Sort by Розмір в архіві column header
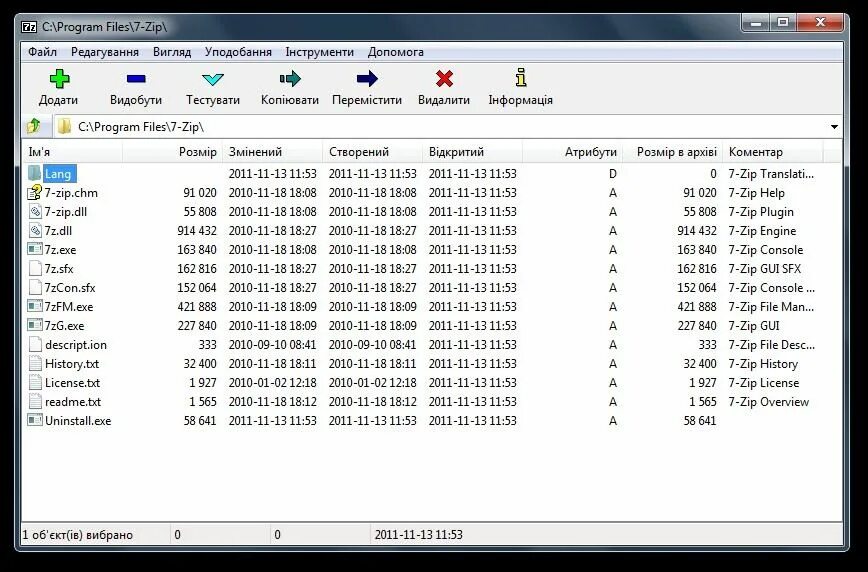 tap(673, 152)
